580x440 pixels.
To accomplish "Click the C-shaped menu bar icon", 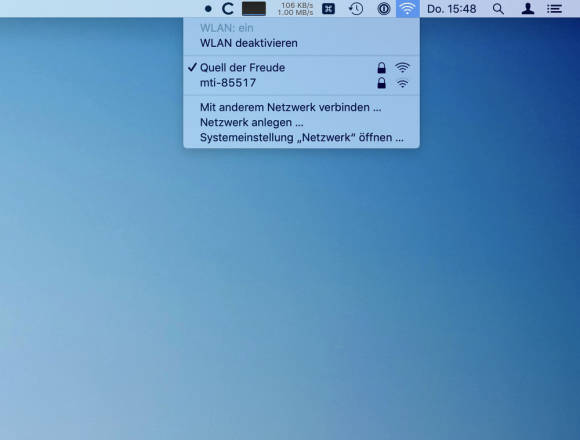I will 227,9.
